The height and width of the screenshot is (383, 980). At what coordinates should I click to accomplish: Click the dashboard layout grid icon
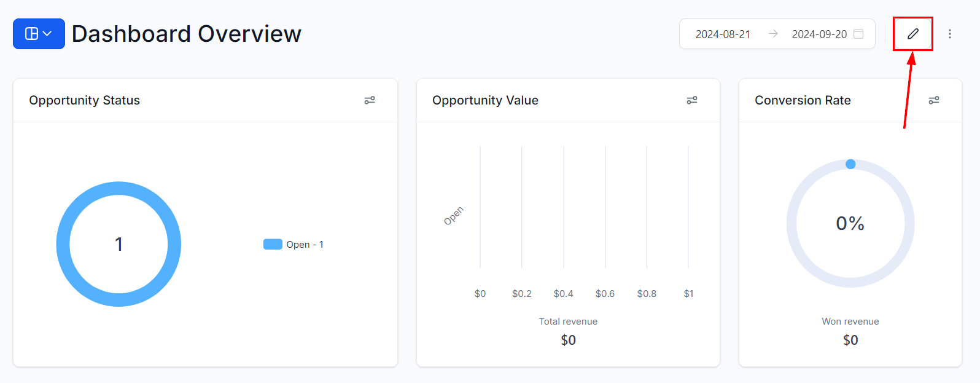[31, 34]
